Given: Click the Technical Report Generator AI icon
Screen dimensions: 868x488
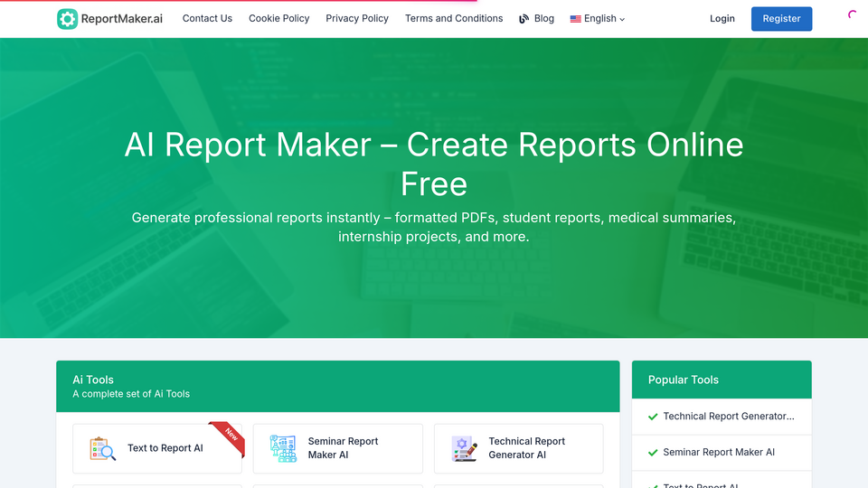Looking at the screenshot, I should pyautogui.click(x=464, y=448).
